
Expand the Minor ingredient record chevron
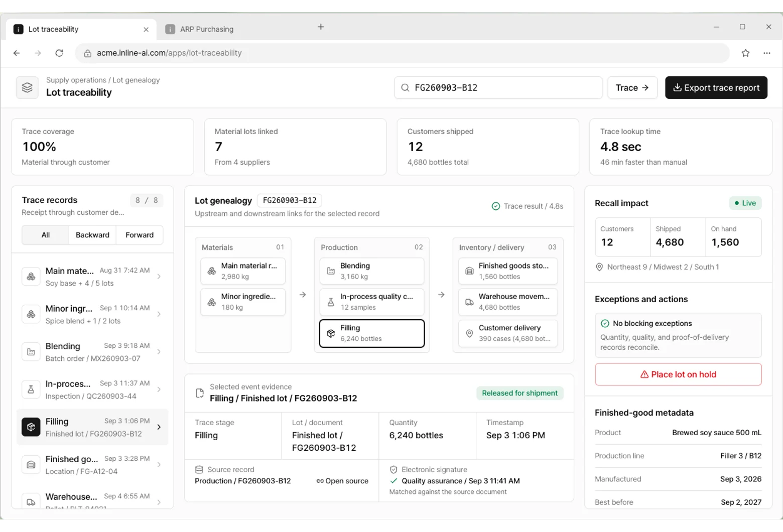pyautogui.click(x=159, y=314)
